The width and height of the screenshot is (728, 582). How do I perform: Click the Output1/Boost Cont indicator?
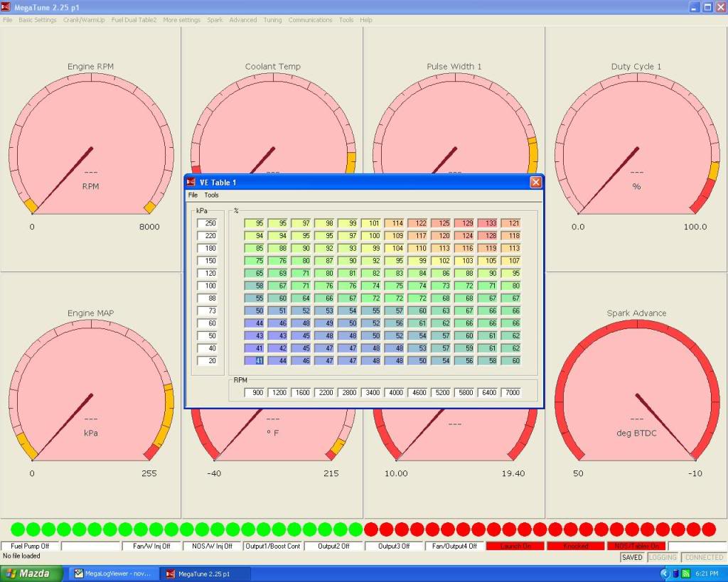[273, 546]
